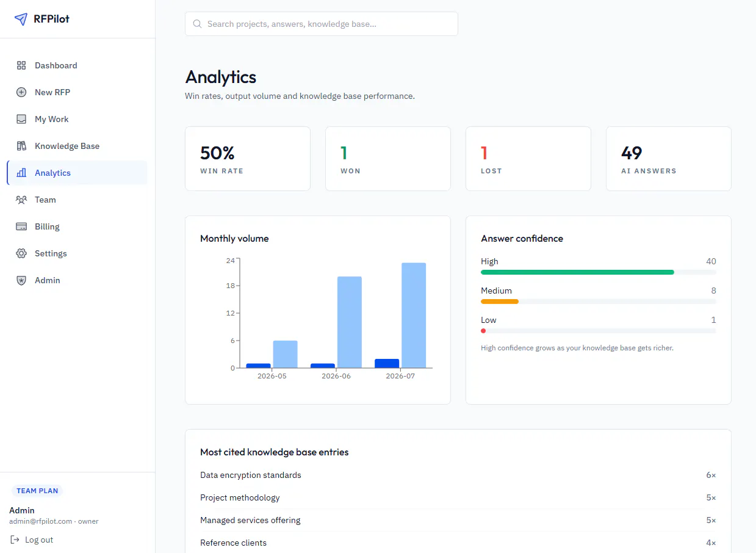Click the Analytics bar chart icon

(x=21, y=173)
